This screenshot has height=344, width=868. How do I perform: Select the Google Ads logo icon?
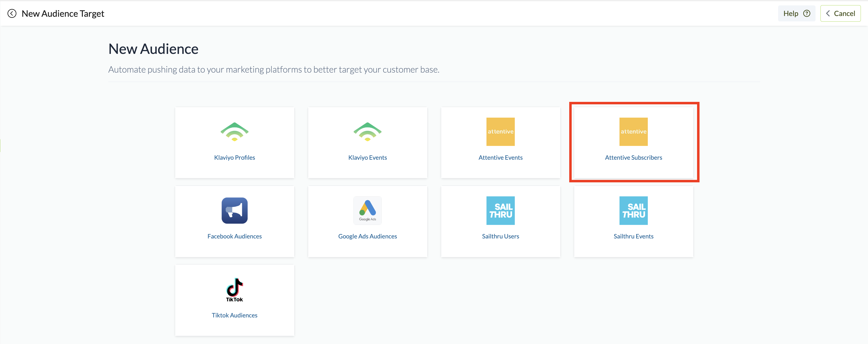point(367,210)
